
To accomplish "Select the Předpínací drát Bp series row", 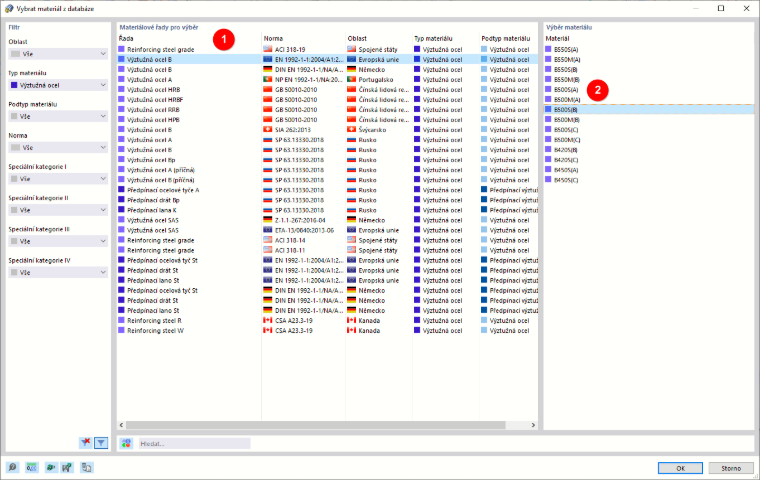I will [328, 200].
